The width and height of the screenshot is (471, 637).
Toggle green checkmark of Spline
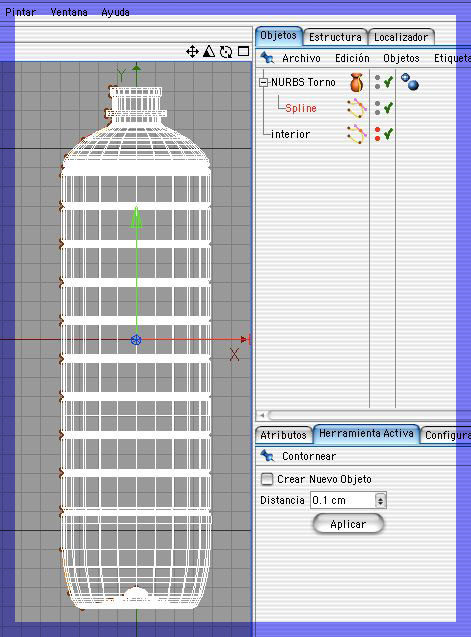click(388, 108)
